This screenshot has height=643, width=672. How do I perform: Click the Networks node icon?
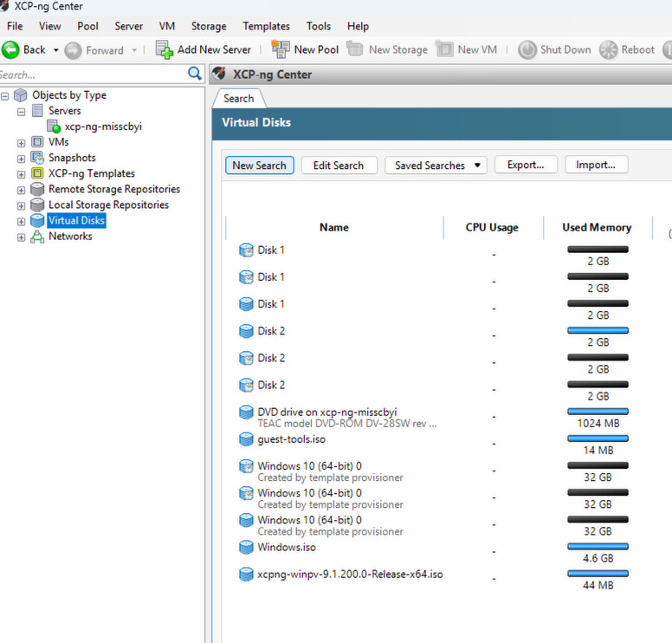37,237
